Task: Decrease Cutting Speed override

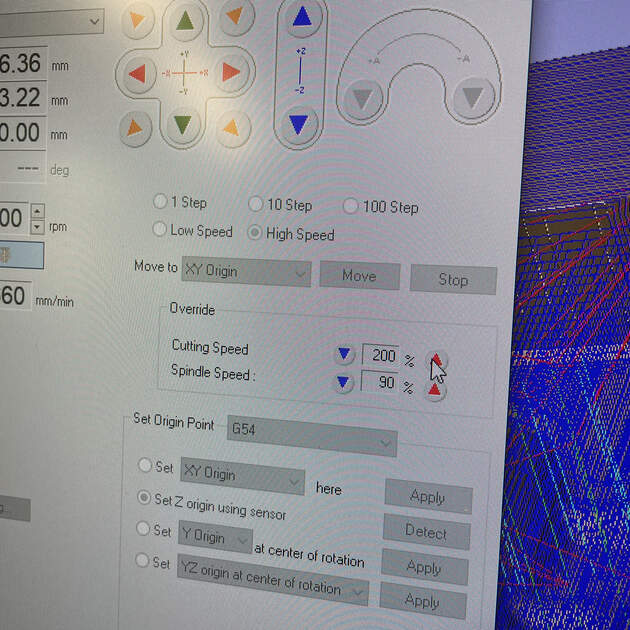Action: coord(344,354)
